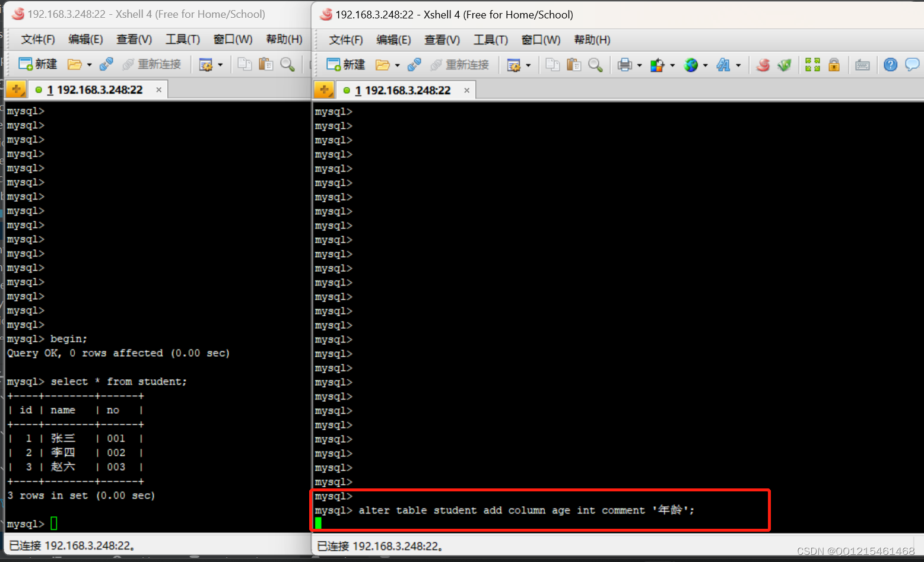The height and width of the screenshot is (562, 924).
Task: Click table row containing 李四 and 002
Action: [x=75, y=453]
